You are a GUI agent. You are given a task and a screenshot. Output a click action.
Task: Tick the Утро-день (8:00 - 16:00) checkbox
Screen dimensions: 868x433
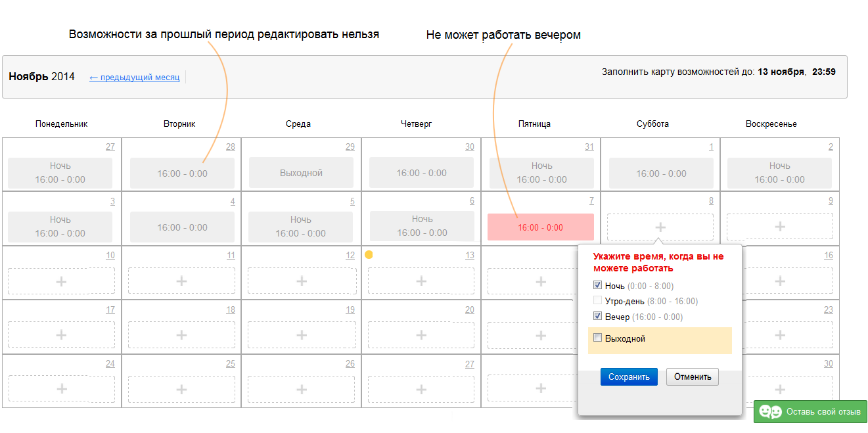click(x=597, y=300)
